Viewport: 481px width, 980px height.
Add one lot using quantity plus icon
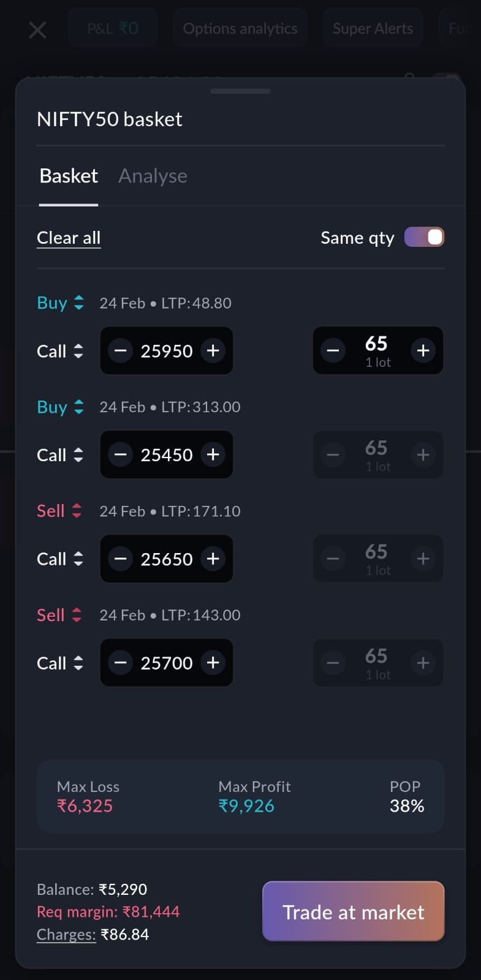(x=423, y=350)
